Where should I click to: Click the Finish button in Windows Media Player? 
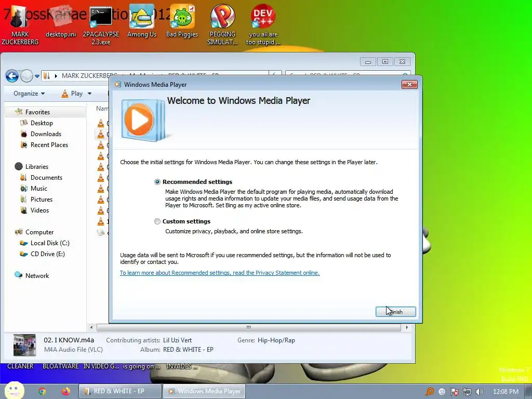[395, 312]
